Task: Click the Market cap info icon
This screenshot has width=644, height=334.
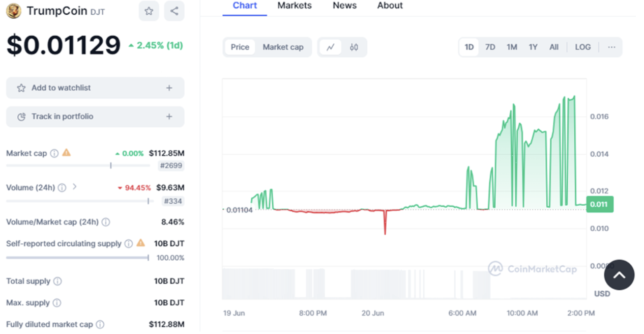Action: point(54,153)
